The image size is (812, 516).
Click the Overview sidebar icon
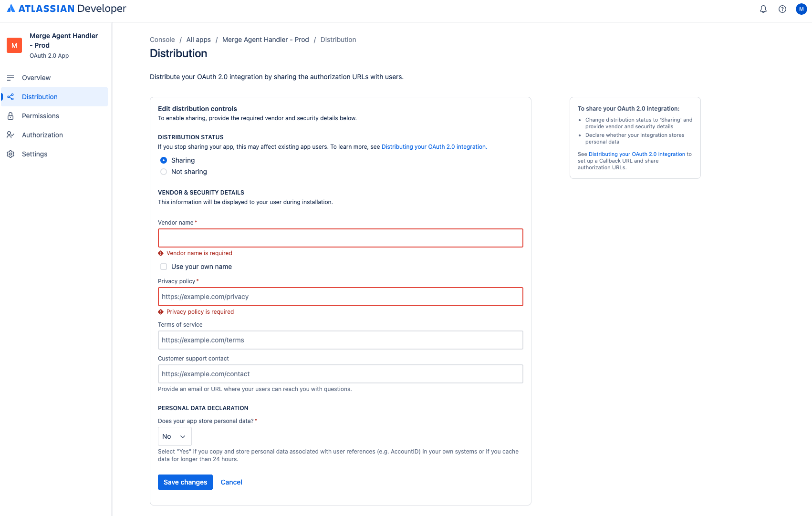click(x=10, y=78)
